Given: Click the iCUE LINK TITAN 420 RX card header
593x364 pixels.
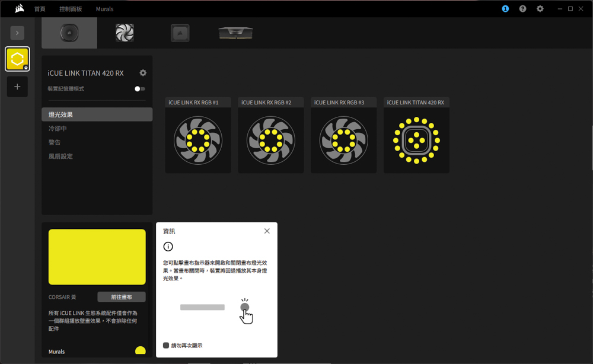Looking at the screenshot, I should click(x=416, y=103).
